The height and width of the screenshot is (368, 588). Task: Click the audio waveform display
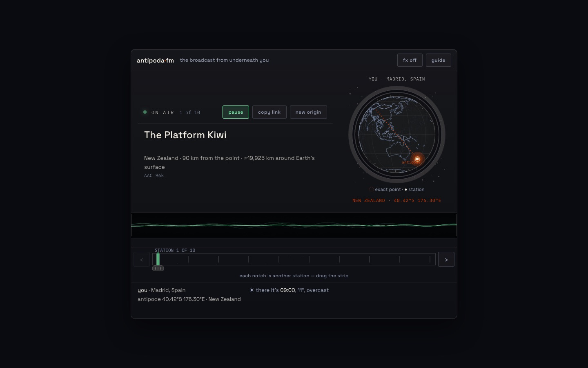pos(294,225)
